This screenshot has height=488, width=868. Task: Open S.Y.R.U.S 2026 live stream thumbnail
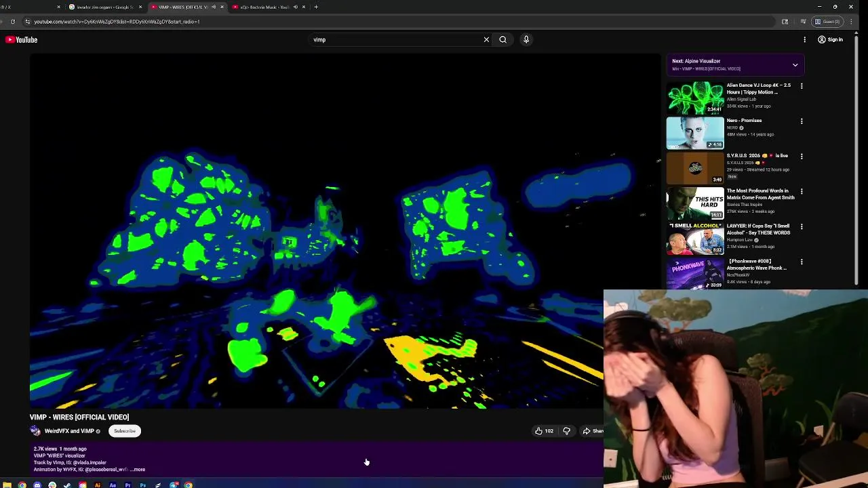695,168
